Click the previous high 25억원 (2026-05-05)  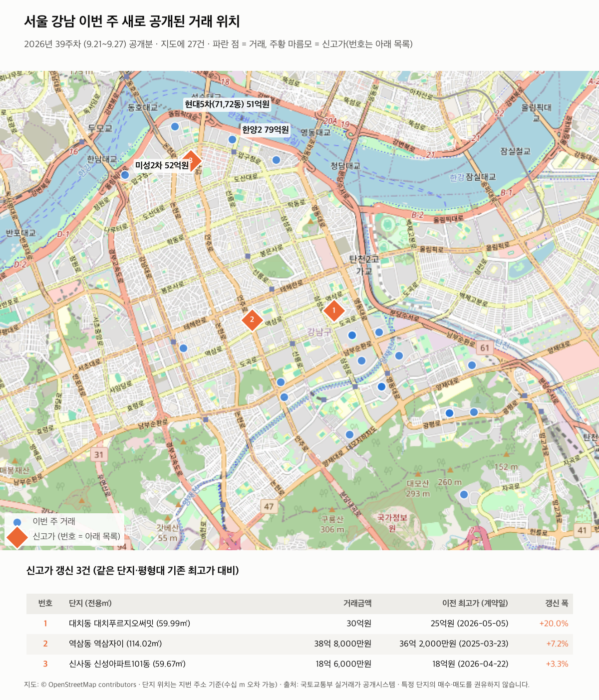pos(469,624)
